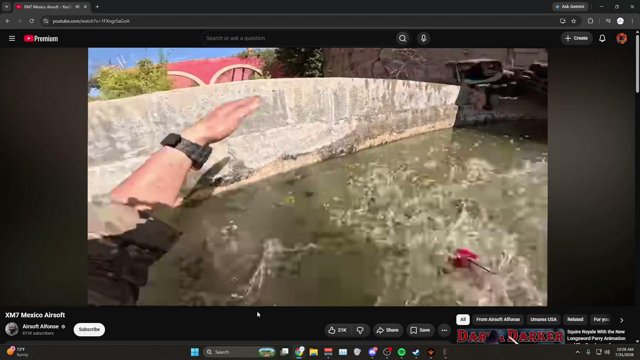Share the XM7 Mexico Airsoft video
The width and height of the screenshot is (640, 360).
(x=387, y=330)
